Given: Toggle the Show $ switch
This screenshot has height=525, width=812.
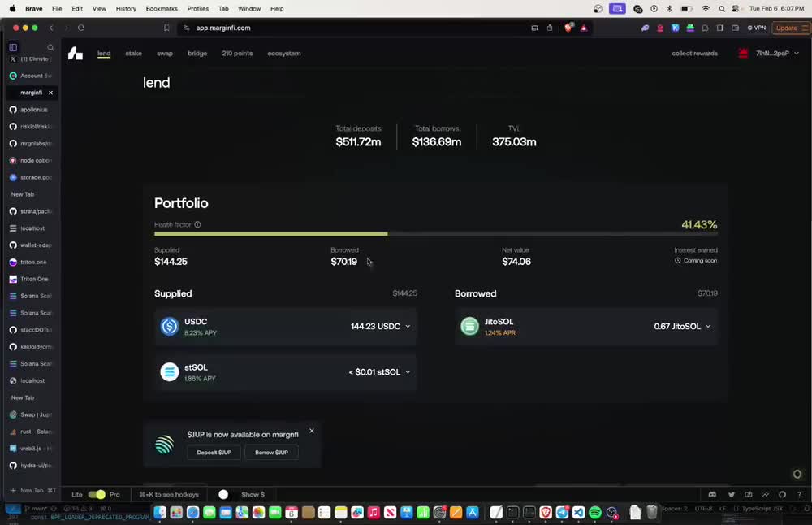Looking at the screenshot, I should click(x=223, y=494).
